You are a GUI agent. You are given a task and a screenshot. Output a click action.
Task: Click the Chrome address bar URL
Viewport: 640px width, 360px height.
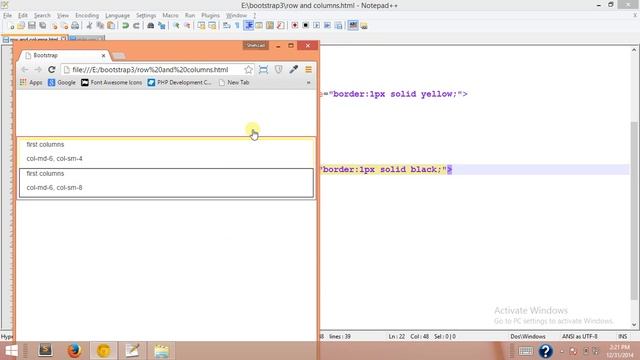[150, 70]
